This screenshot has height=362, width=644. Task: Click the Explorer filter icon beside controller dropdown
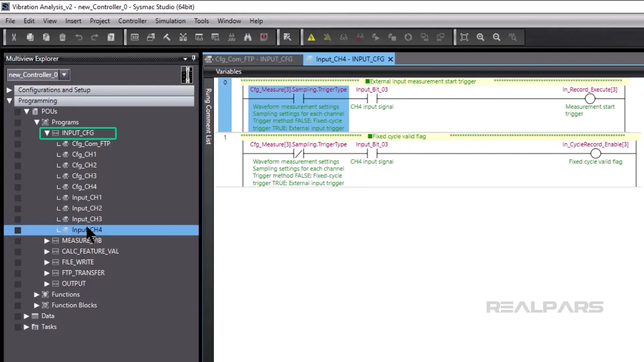point(187,74)
